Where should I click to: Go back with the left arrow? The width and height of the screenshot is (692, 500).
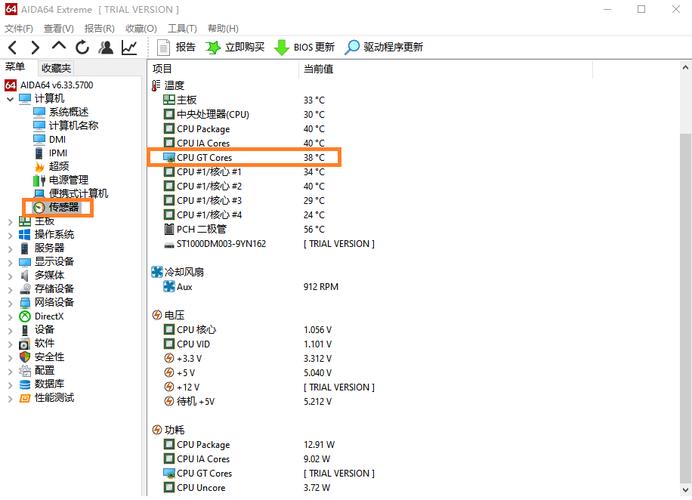13,47
